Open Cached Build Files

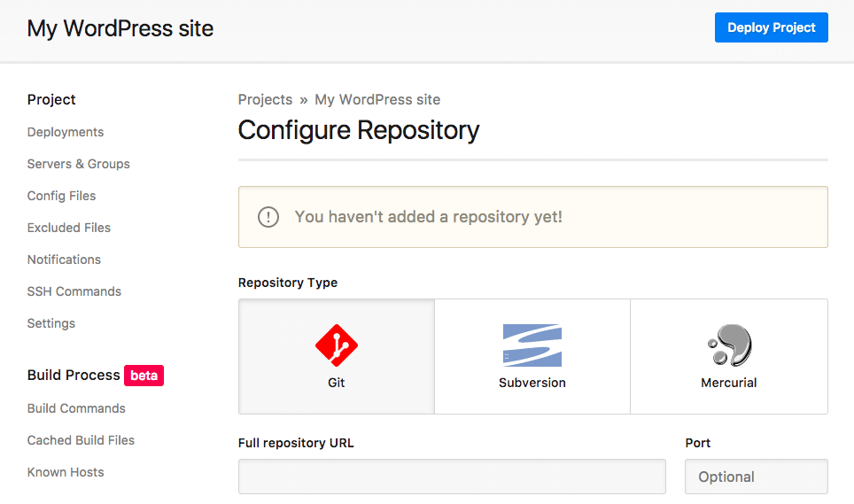point(81,440)
